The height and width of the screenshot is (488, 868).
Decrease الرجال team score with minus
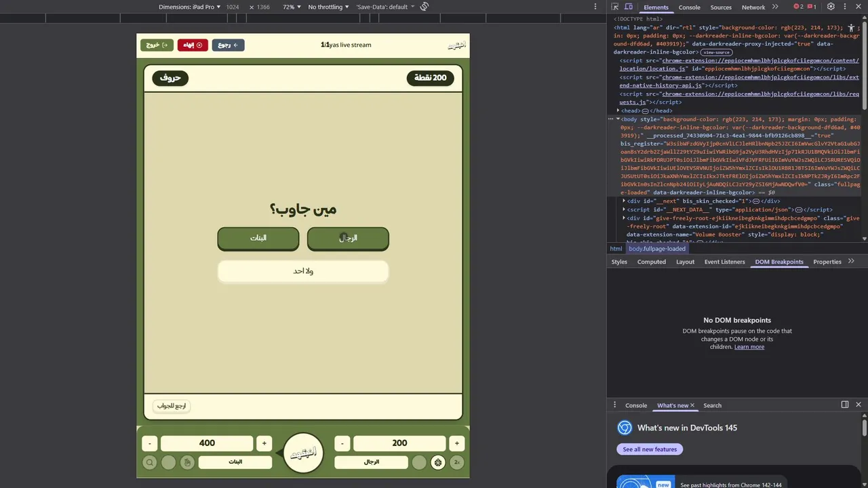pos(342,443)
